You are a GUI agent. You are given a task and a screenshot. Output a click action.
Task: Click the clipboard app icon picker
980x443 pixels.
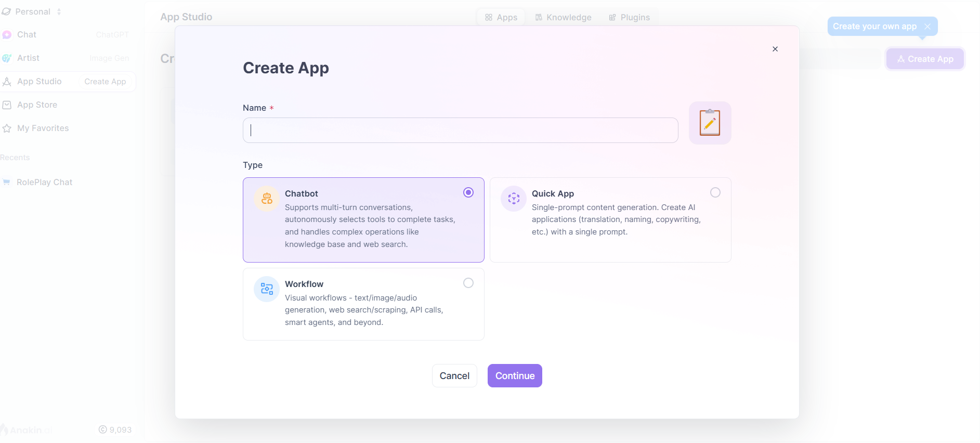pyautogui.click(x=710, y=123)
